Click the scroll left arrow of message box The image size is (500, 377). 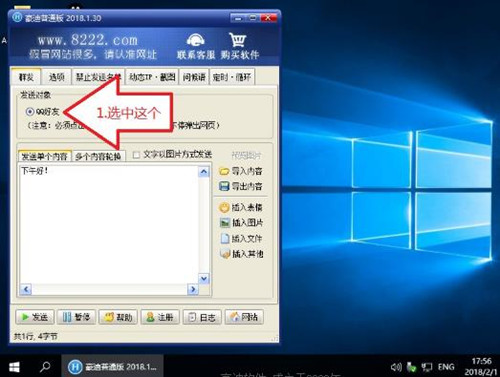pos(26,289)
